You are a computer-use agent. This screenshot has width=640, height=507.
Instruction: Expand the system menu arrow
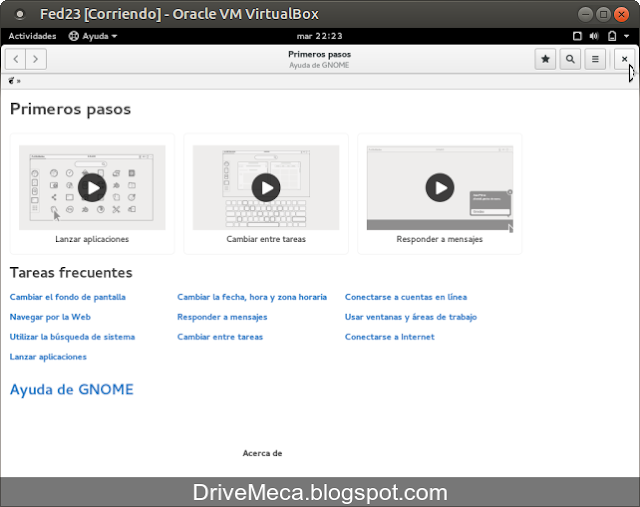point(627,36)
